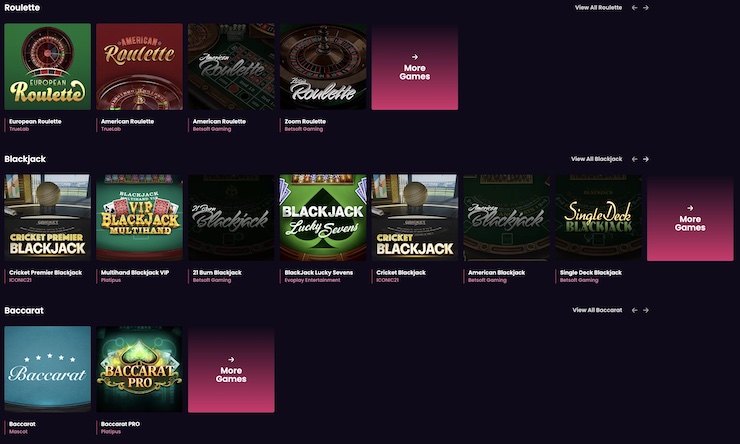Click the Roulette row next arrow
Screen dimensions: 740x444
point(646,7)
